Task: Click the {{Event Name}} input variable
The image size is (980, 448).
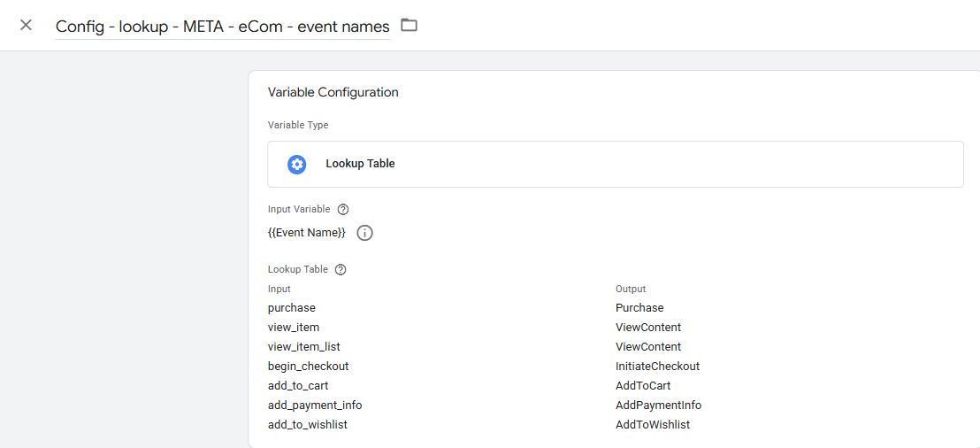Action: pyautogui.click(x=306, y=233)
